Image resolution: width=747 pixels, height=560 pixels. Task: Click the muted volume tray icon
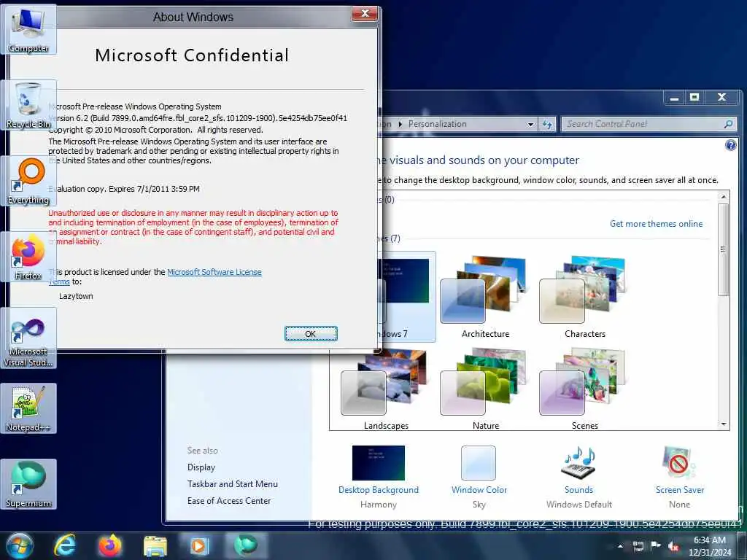click(x=673, y=546)
